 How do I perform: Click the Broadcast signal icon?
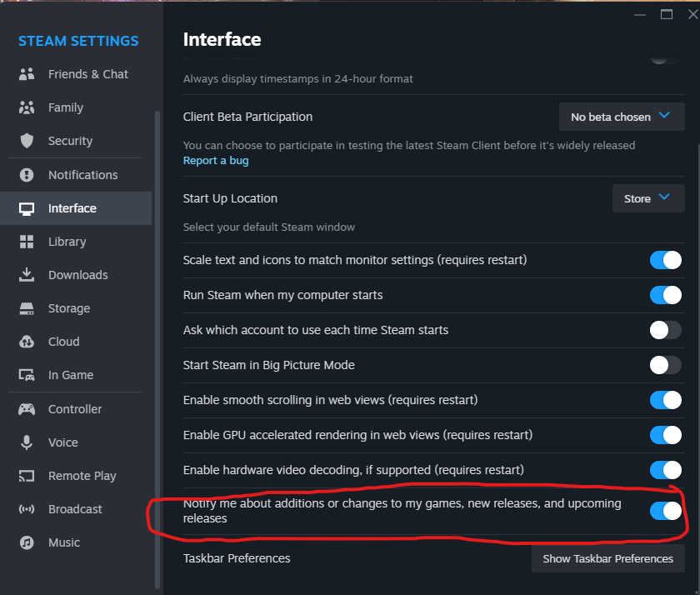(x=27, y=509)
